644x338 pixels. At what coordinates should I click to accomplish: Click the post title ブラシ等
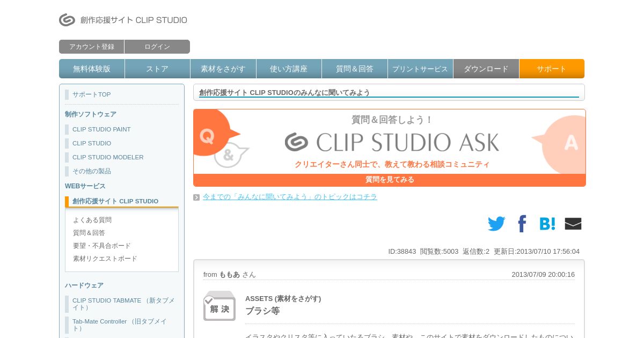[262, 311]
